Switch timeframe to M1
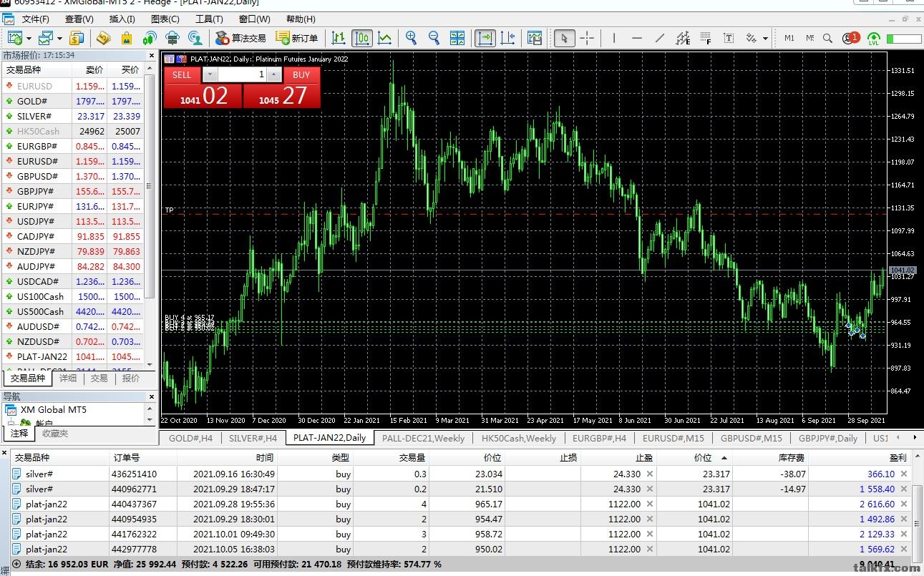 pos(789,38)
